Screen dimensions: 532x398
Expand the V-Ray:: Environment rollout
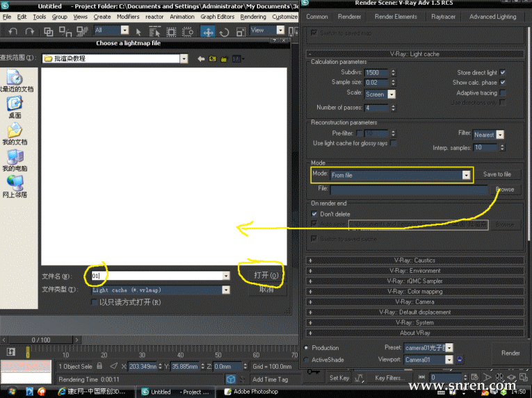pos(415,271)
